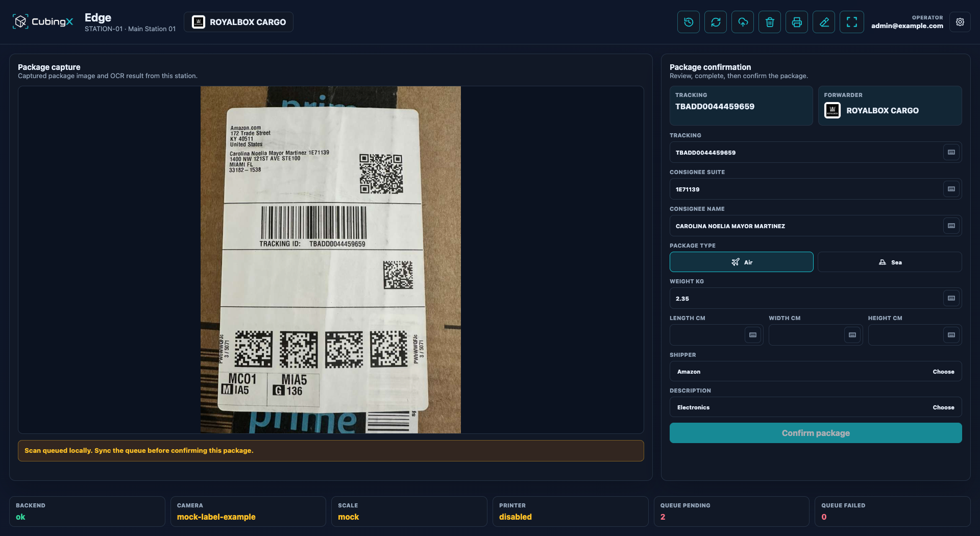Open keyboard for the Consignee Name field
Screen dimensions: 980x536
(951, 226)
